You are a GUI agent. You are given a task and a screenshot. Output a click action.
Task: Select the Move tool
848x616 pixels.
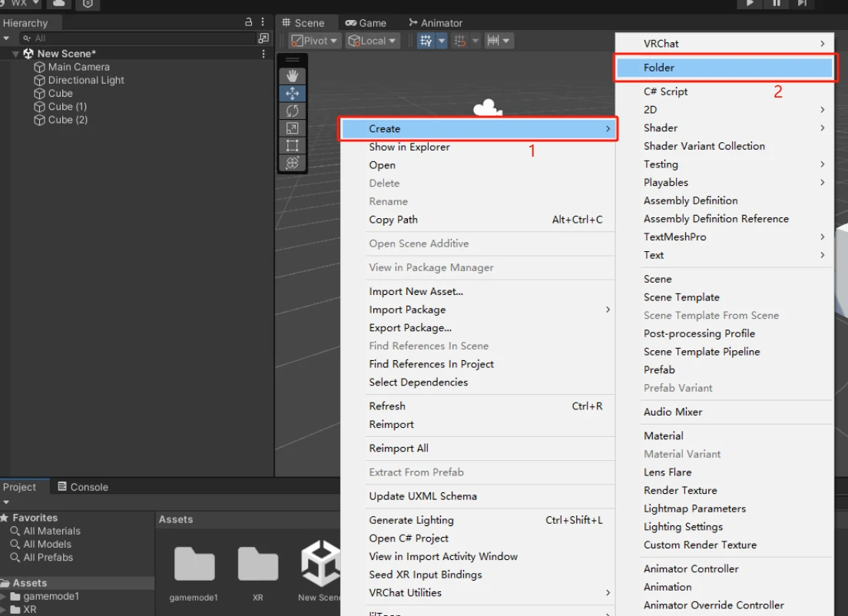click(x=292, y=94)
